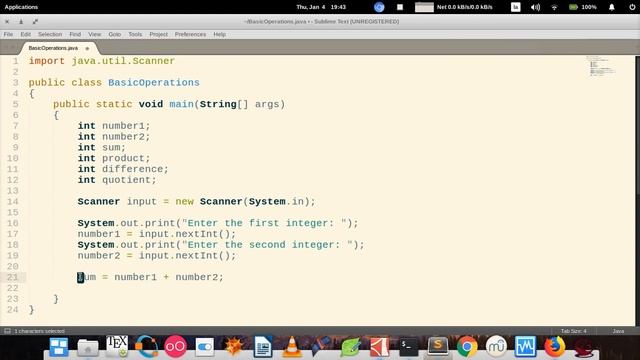
Task: Click the Net speed indicator
Action: [x=464, y=7]
